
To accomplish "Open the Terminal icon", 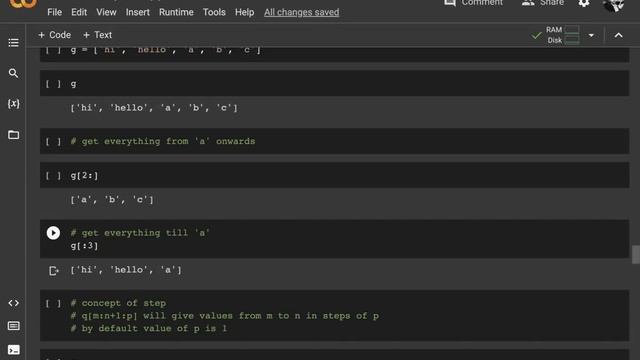I will (x=13, y=350).
